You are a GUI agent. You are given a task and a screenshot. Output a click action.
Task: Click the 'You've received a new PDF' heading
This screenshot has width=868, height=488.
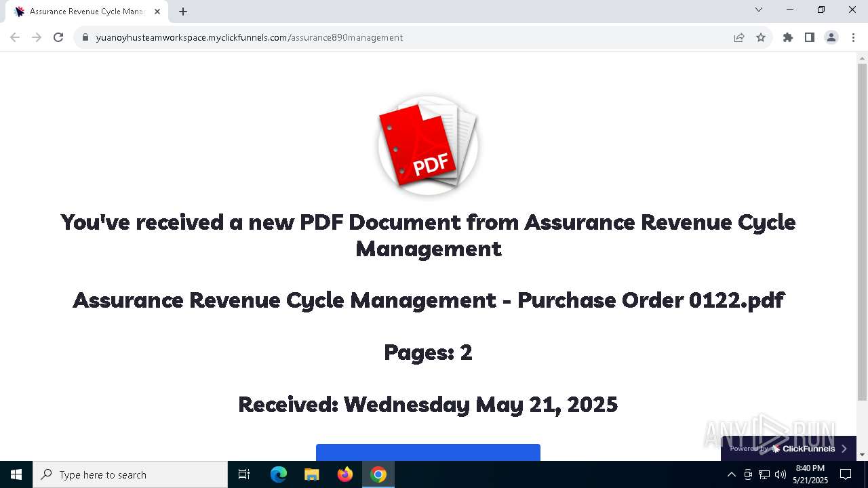click(x=428, y=235)
